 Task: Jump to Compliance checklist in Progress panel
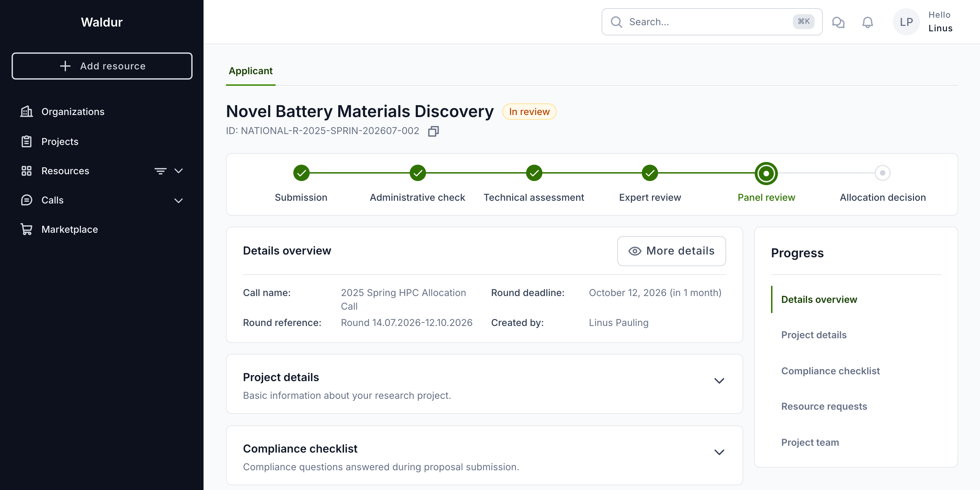tap(831, 371)
